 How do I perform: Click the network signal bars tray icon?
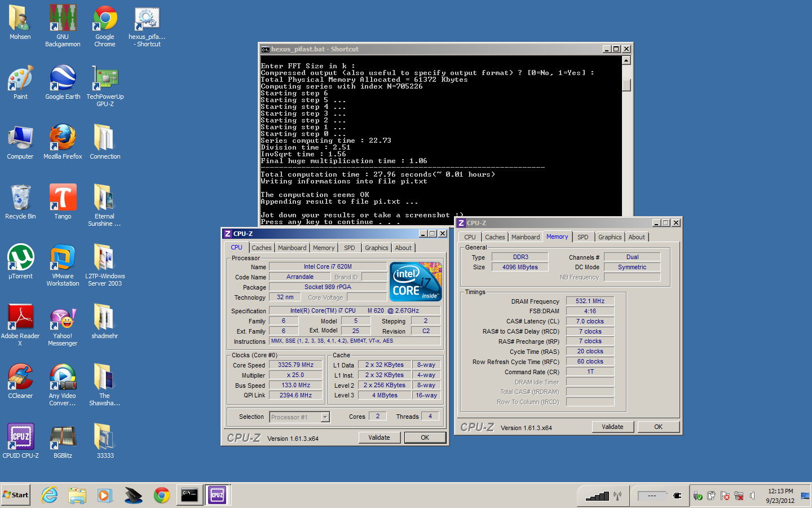point(597,496)
